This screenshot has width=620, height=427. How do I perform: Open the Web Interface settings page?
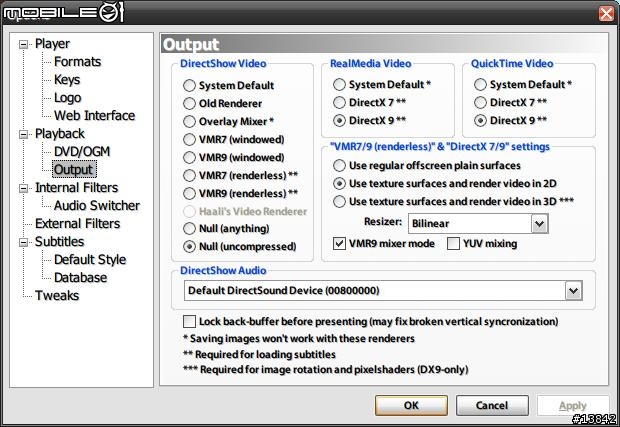[95, 115]
